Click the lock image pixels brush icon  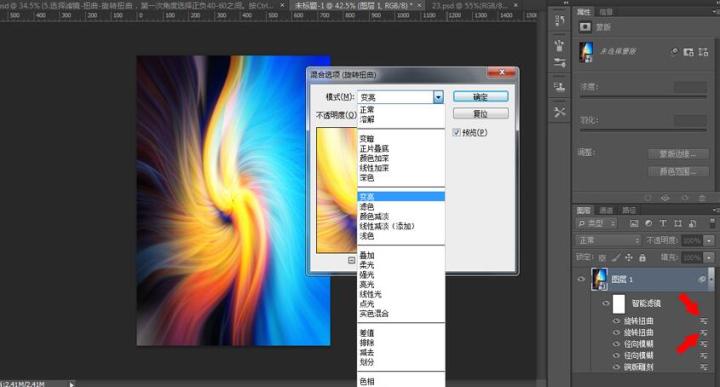coord(616,258)
